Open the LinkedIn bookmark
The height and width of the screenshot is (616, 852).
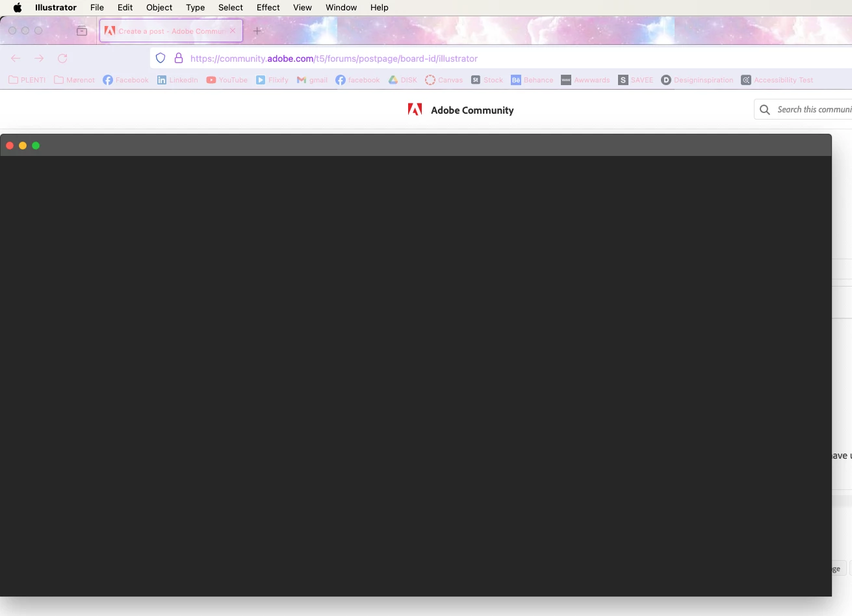tap(177, 80)
